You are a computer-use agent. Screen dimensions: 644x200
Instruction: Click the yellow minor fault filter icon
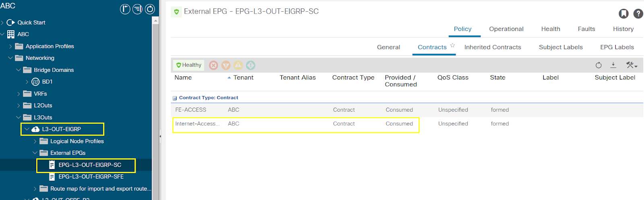(x=238, y=65)
